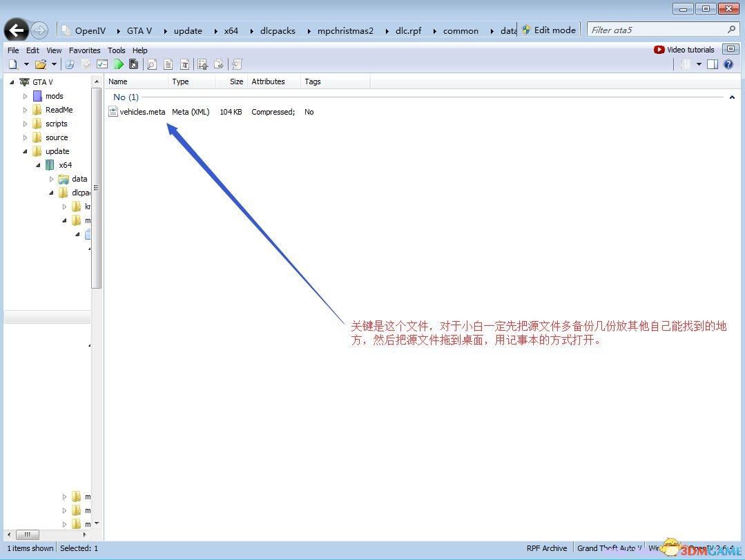Open the Video tutorials link
The height and width of the screenshot is (560, 745).
click(x=684, y=50)
